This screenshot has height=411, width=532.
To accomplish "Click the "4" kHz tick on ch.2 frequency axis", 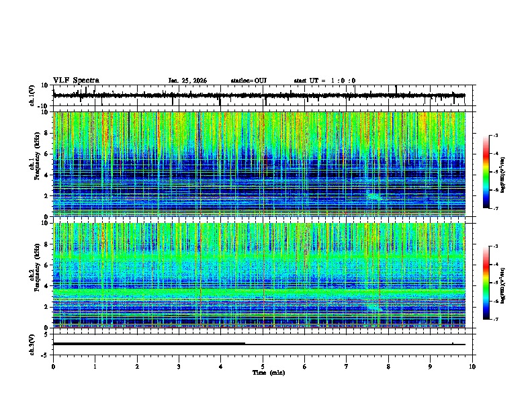I will pos(47,286).
